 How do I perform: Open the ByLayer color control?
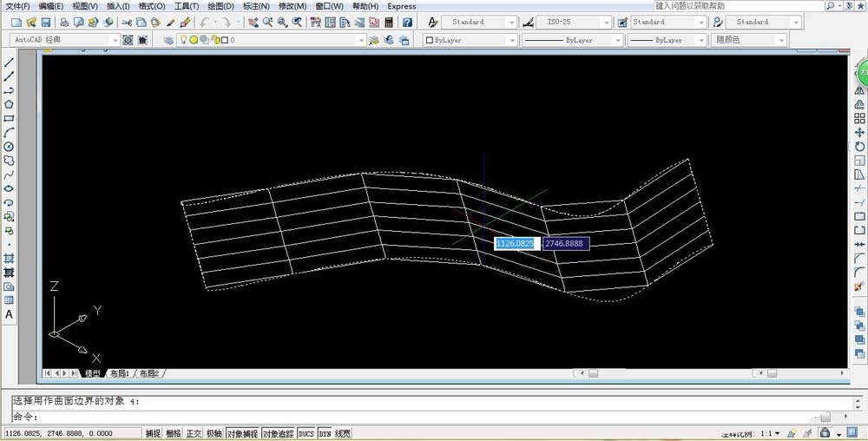point(470,40)
